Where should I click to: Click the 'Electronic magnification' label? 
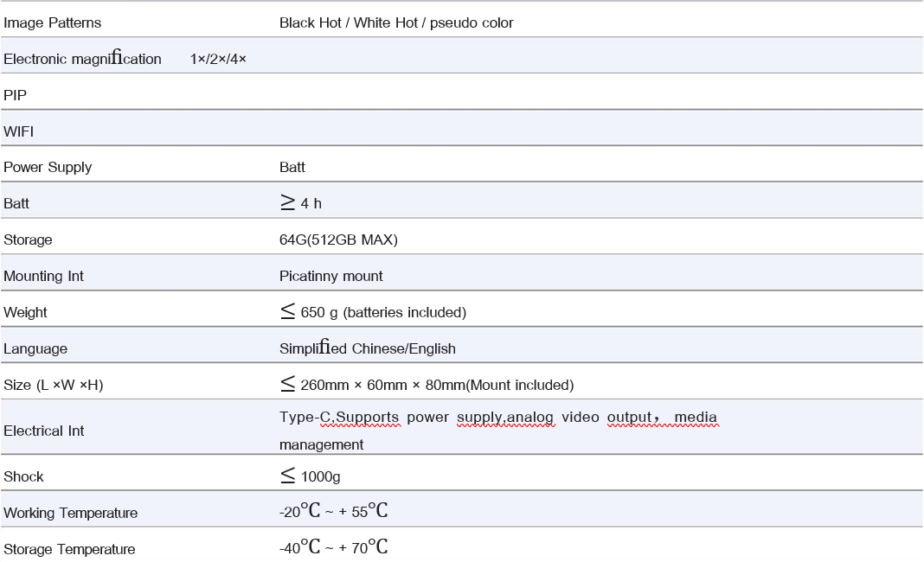(82, 59)
